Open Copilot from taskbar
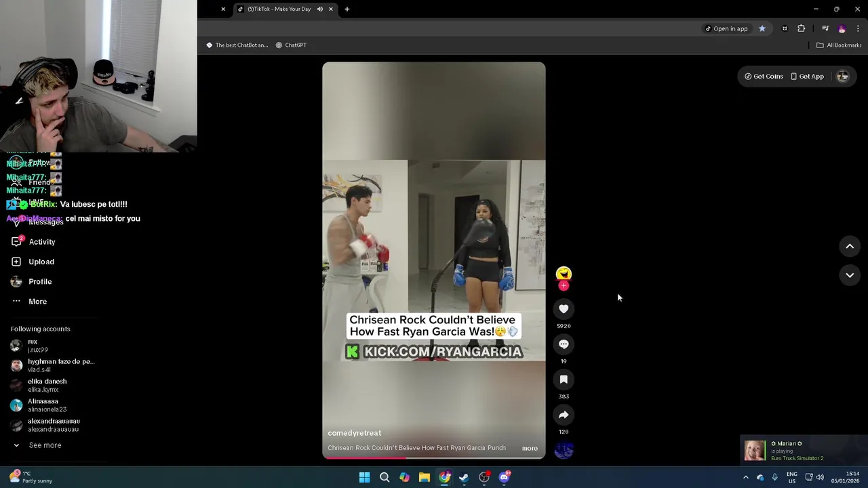This screenshot has height=488, width=868. [404, 477]
